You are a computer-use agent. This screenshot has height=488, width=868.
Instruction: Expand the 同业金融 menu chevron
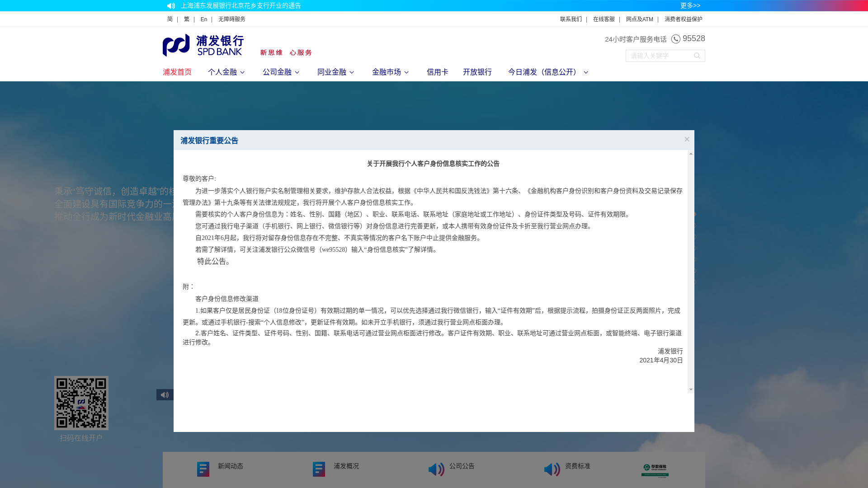(x=352, y=72)
